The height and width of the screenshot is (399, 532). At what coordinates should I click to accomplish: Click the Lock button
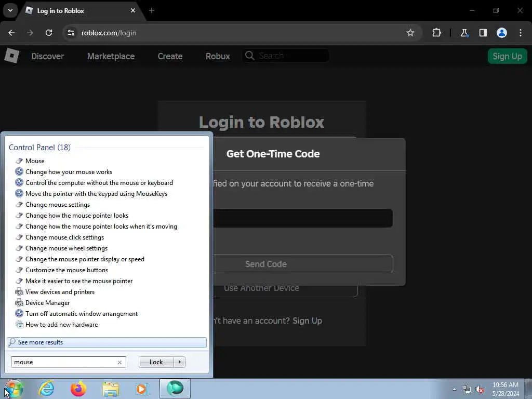pos(156,362)
